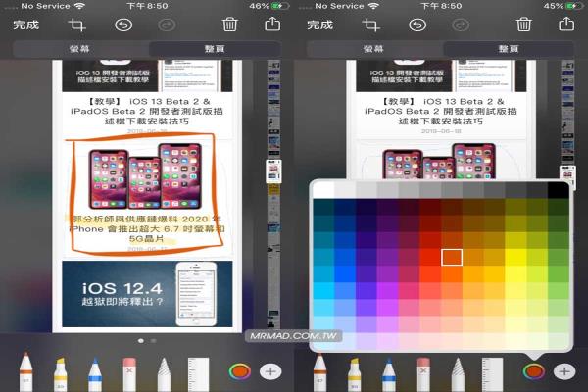Image resolution: width=588 pixels, height=392 pixels.
Task: Select the yellow highlighter in right screenshot
Action: tap(355, 374)
